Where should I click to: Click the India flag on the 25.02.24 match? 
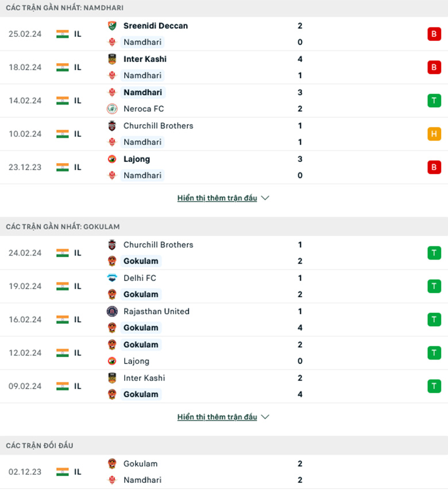(63, 34)
